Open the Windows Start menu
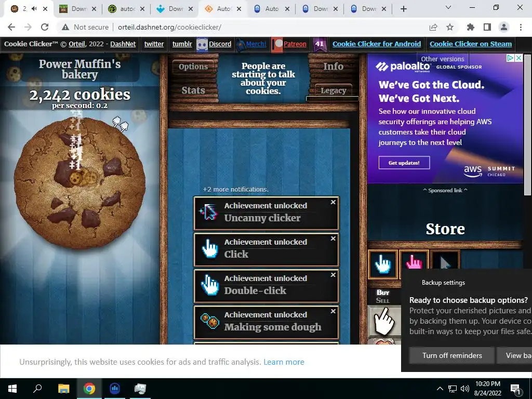The image size is (532, 399). tap(12, 389)
